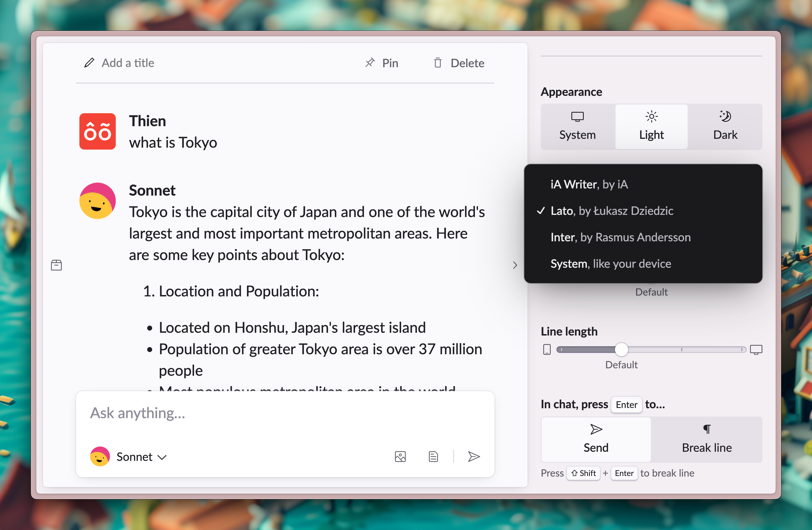The image size is (812, 530).
Task: Click the Enter key badge in the chat heading
Action: coord(627,405)
